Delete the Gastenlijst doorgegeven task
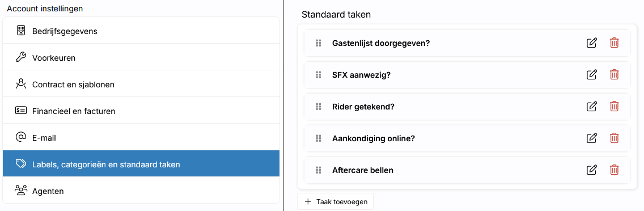Viewport: 644px width, 211px height. 614,43
